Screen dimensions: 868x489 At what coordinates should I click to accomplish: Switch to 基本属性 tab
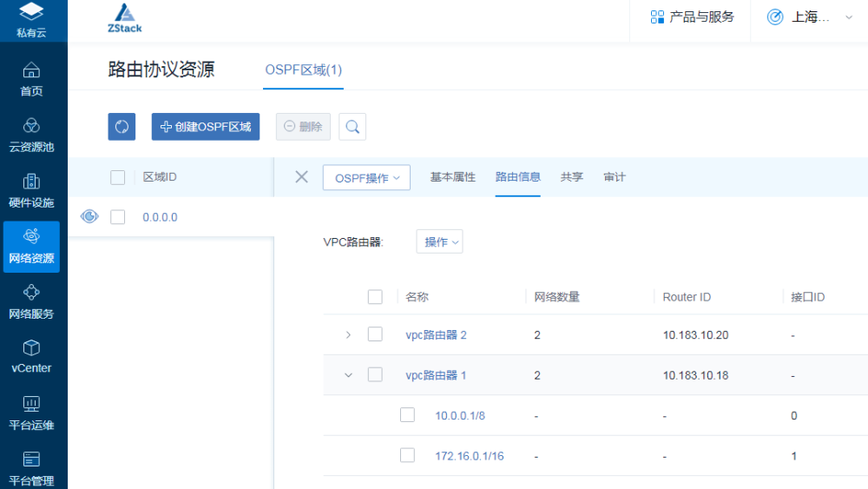453,177
